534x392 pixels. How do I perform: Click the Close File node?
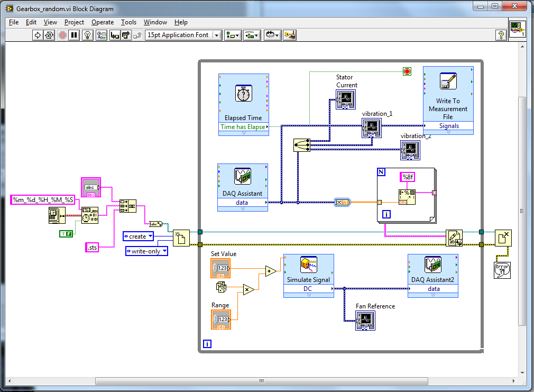pos(503,238)
